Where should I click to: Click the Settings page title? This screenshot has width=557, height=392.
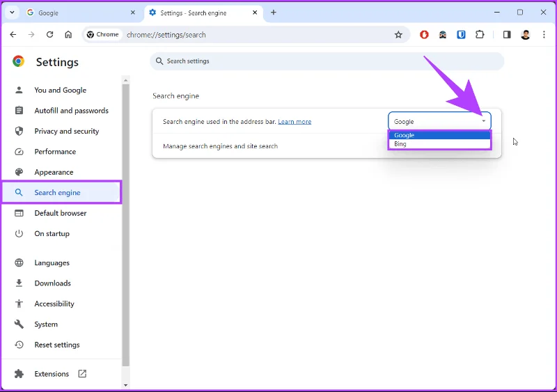tap(57, 62)
